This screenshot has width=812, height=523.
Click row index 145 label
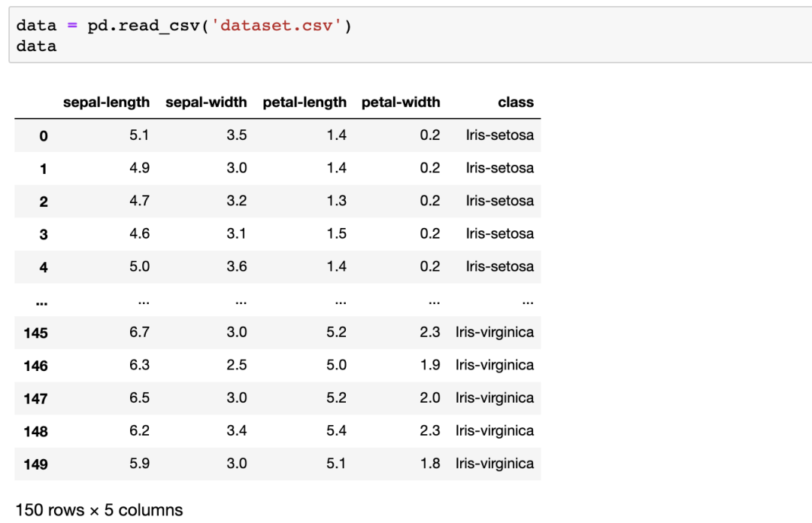[36, 333]
